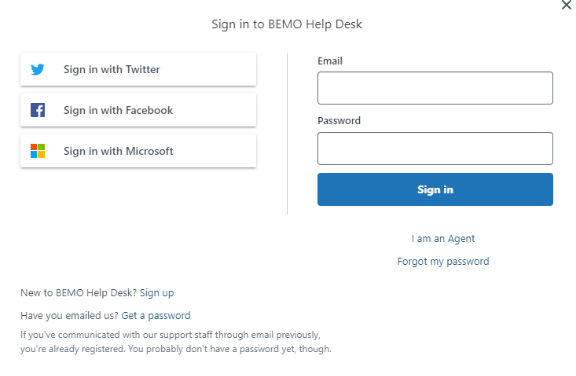The height and width of the screenshot is (376, 576).
Task: Open the I am an Agent link
Action: pos(443,239)
